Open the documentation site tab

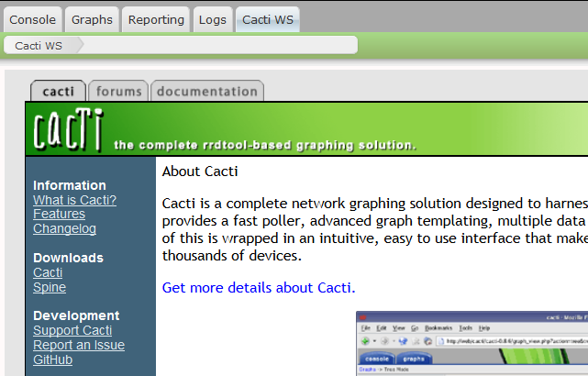tap(207, 91)
